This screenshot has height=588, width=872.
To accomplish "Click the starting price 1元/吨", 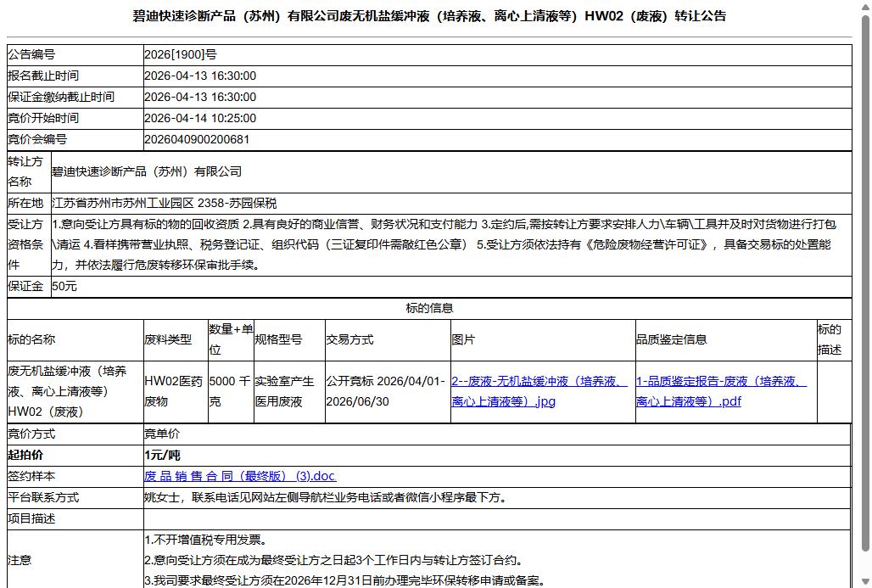I will pos(162,455).
